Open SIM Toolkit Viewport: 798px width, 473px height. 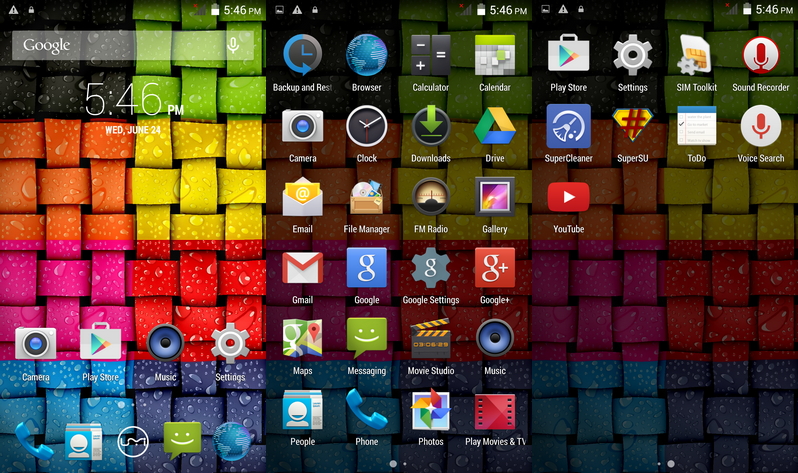pos(696,55)
